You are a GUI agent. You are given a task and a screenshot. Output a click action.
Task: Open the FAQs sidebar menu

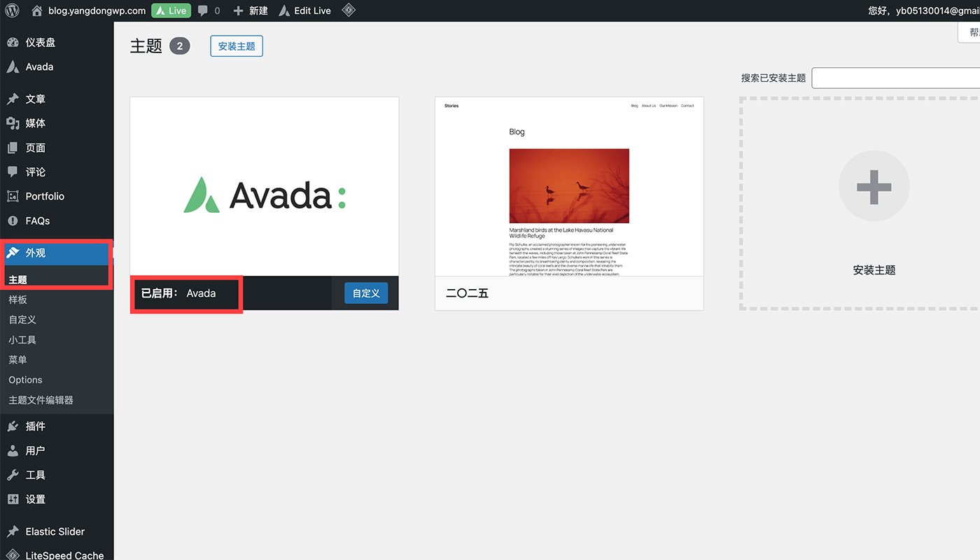(38, 221)
